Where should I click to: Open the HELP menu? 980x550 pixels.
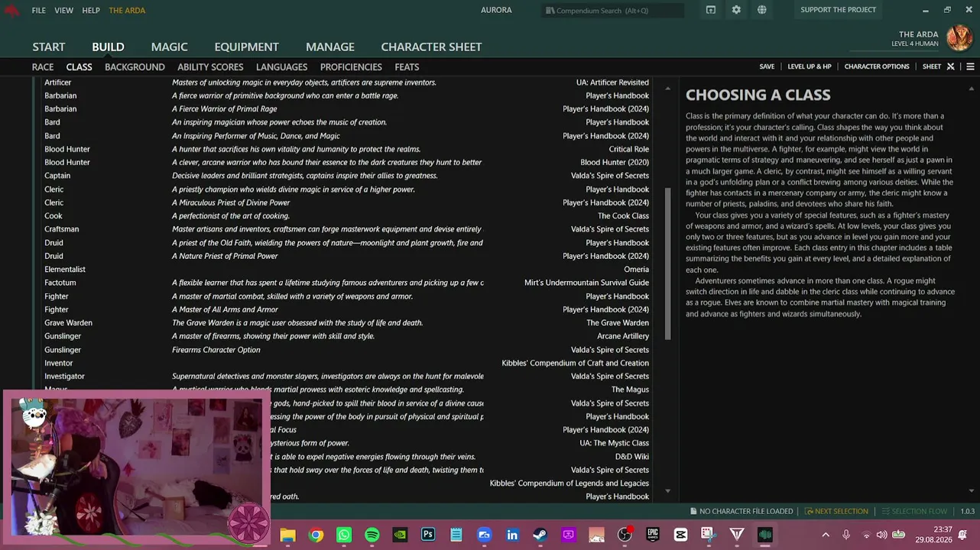(x=91, y=10)
